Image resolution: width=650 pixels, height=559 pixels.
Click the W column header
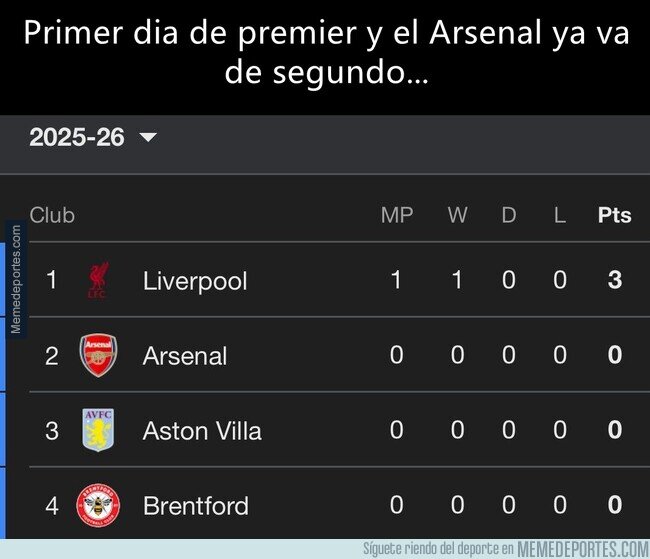click(x=457, y=215)
